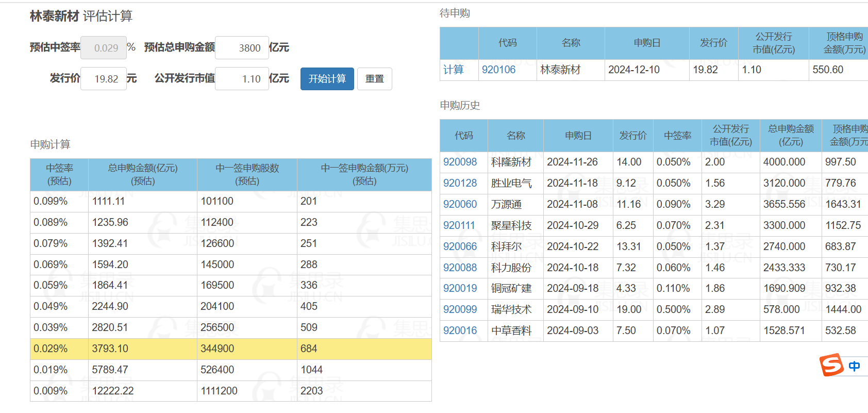The image size is (868, 413).
Task: Click the 开始计算 button
Action: pos(327,79)
